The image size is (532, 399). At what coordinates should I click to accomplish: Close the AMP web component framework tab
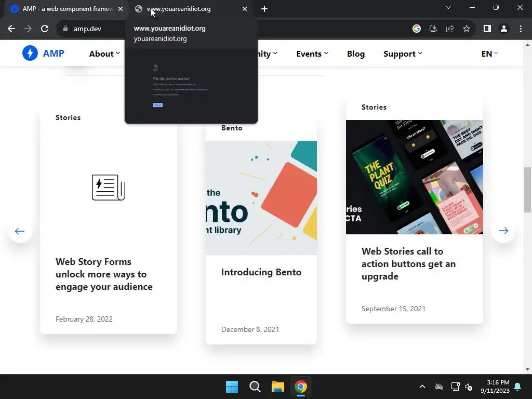click(x=121, y=9)
